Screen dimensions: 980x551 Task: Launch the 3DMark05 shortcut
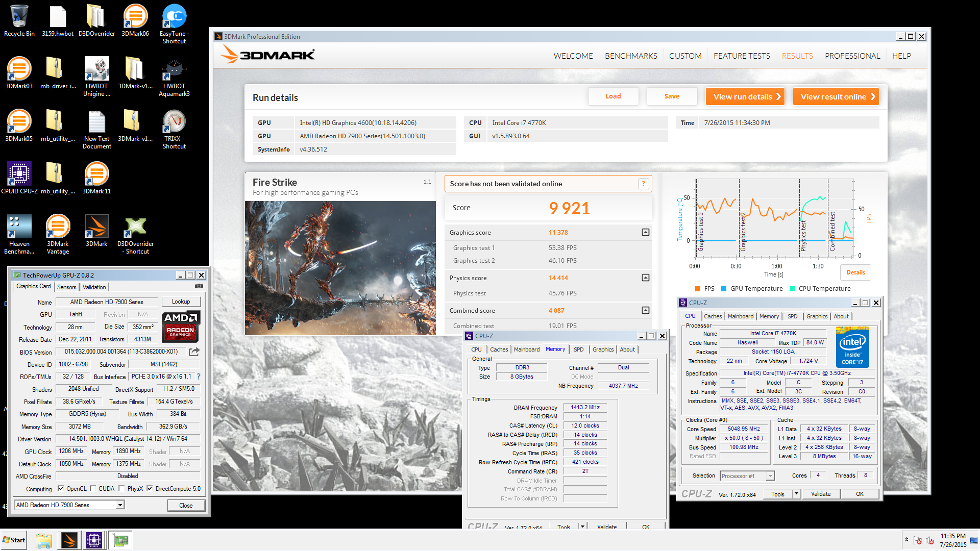click(x=19, y=126)
